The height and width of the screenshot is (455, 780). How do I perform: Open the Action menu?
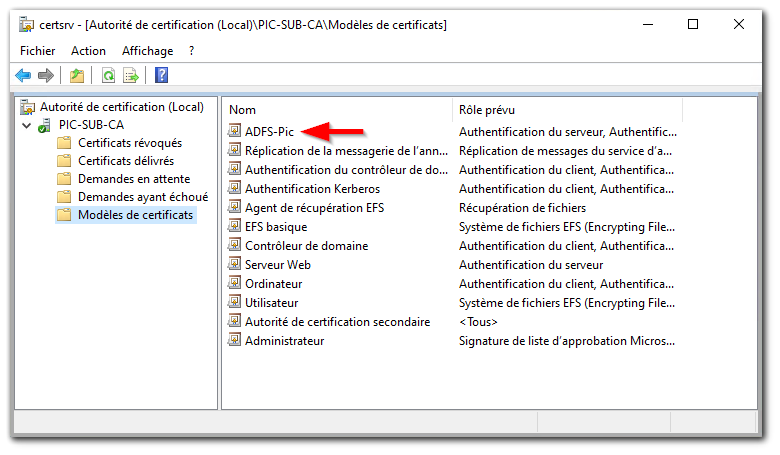88,51
